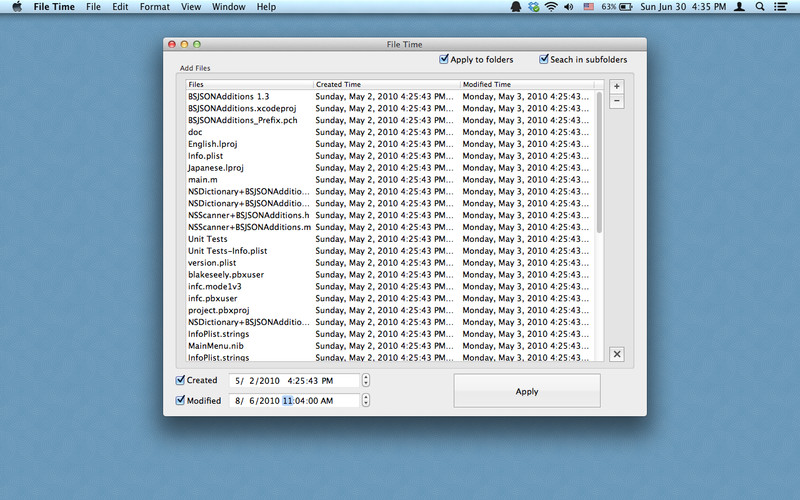The width and height of the screenshot is (800, 500).
Task: Select the Japanese.lproj row
Action: [390, 167]
